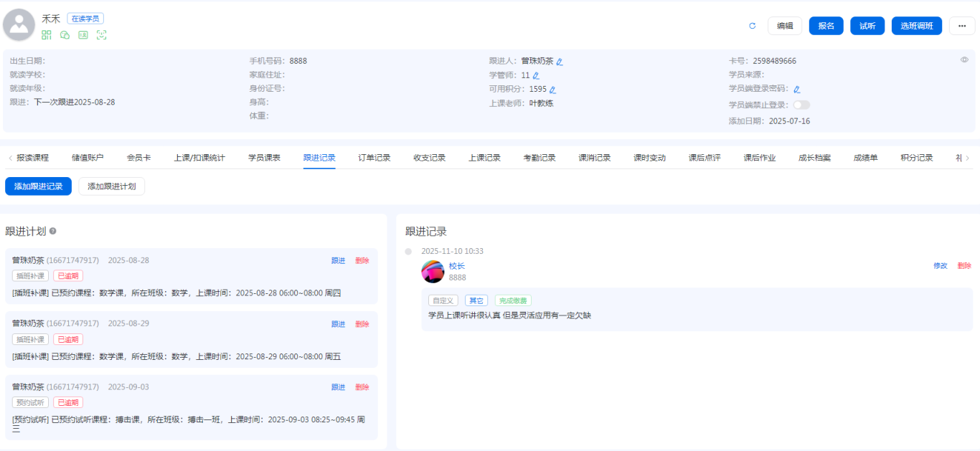Image resolution: width=980 pixels, height=451 pixels.
Task: Click 修改 on the 校长 follow-up record
Action: point(940,266)
